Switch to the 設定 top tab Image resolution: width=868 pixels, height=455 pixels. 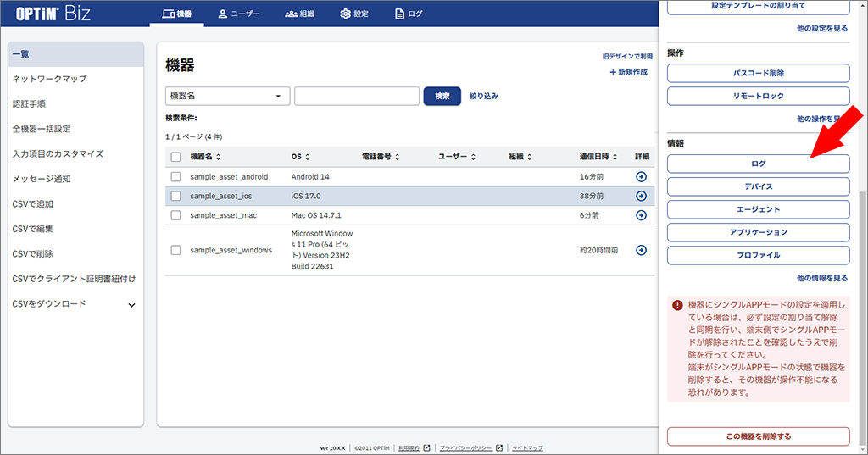354,14
